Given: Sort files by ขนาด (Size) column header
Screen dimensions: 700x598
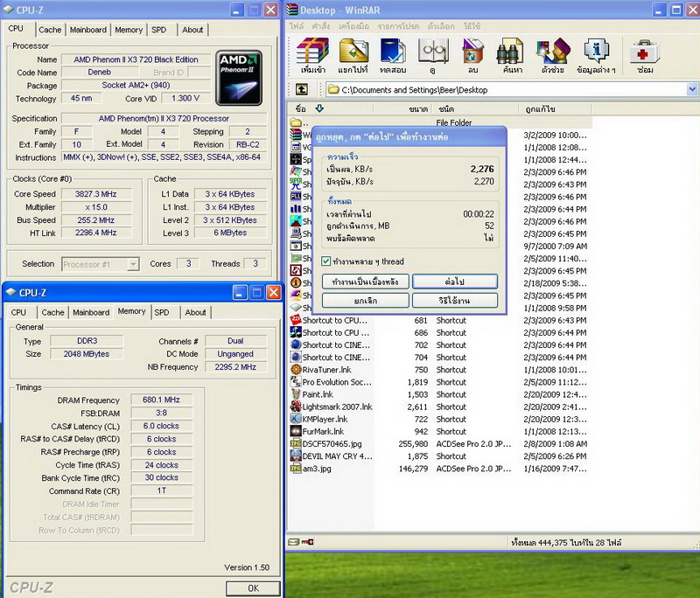Looking at the screenshot, I should click(402, 108).
